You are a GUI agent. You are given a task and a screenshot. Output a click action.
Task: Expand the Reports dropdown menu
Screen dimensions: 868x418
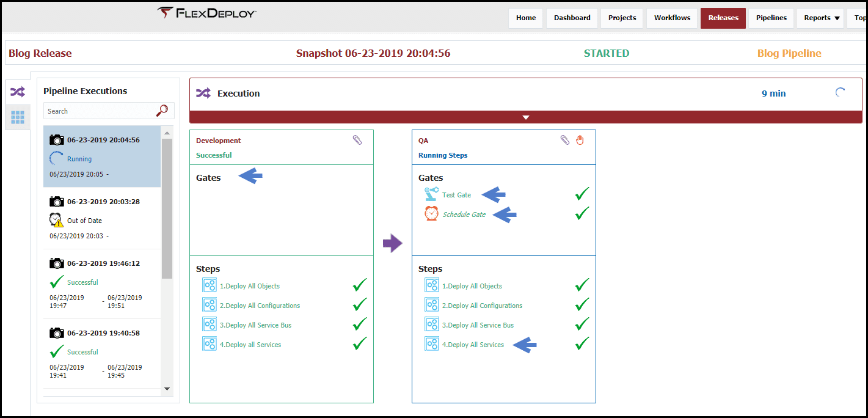point(822,18)
